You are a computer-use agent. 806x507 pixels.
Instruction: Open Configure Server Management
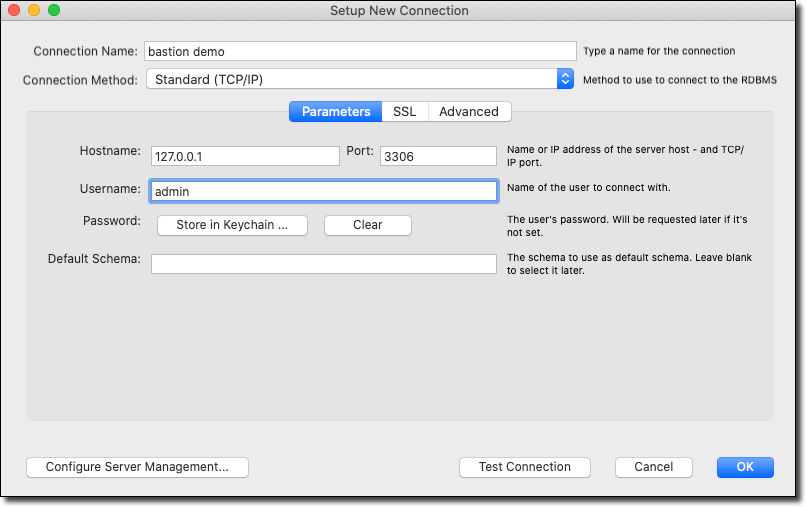click(x=137, y=467)
